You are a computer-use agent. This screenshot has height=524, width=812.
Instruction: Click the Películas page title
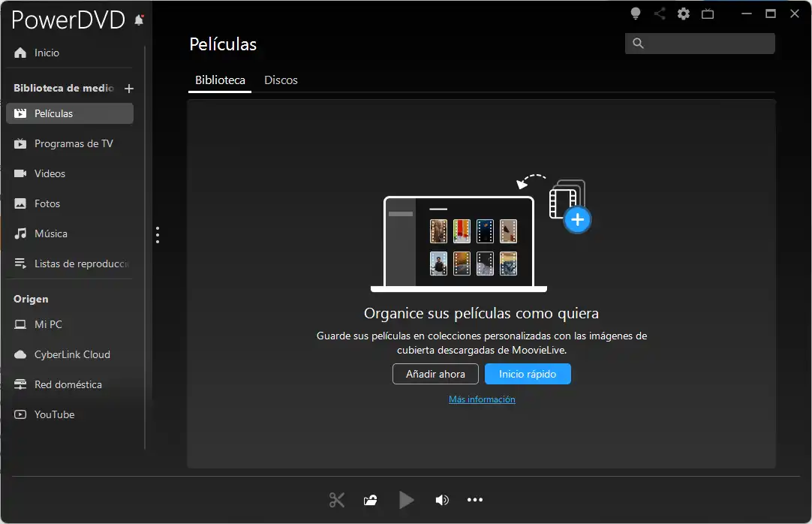[x=223, y=44]
